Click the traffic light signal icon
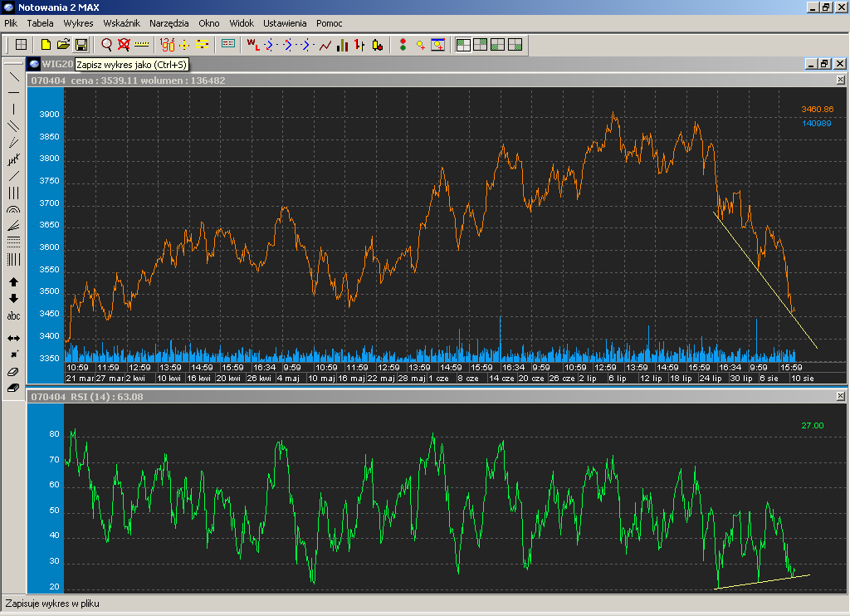 (403, 45)
